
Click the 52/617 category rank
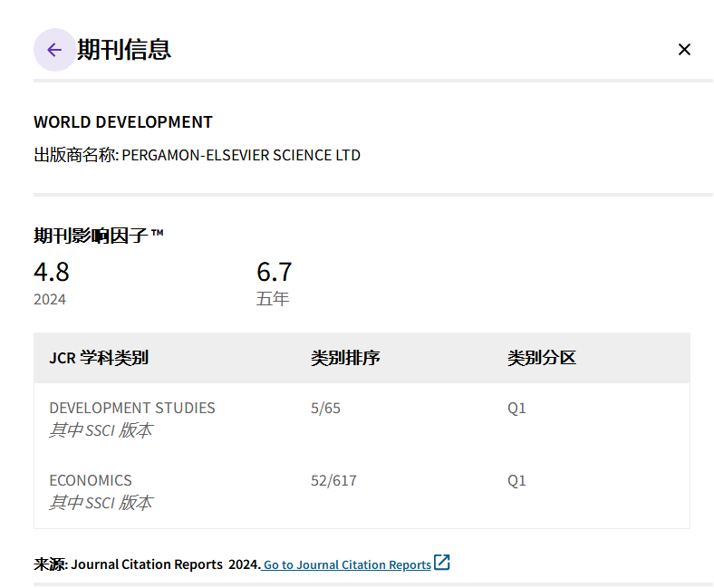click(333, 480)
